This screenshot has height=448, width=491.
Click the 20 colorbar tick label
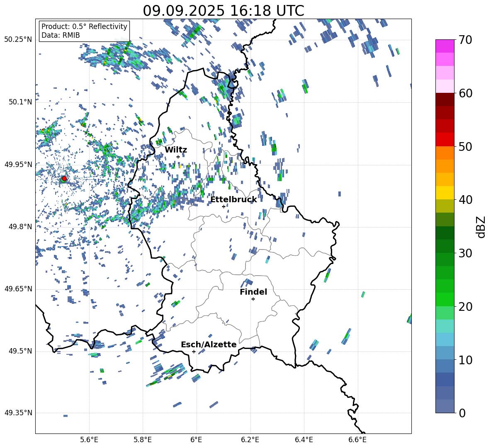pyautogui.click(x=465, y=307)
